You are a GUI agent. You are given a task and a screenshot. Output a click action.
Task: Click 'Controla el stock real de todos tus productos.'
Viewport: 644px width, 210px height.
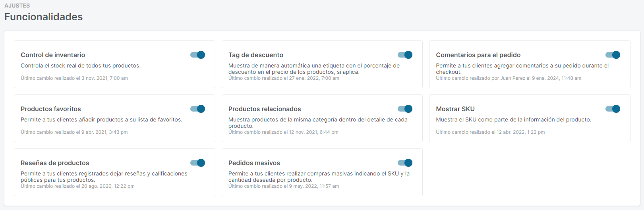81,66
